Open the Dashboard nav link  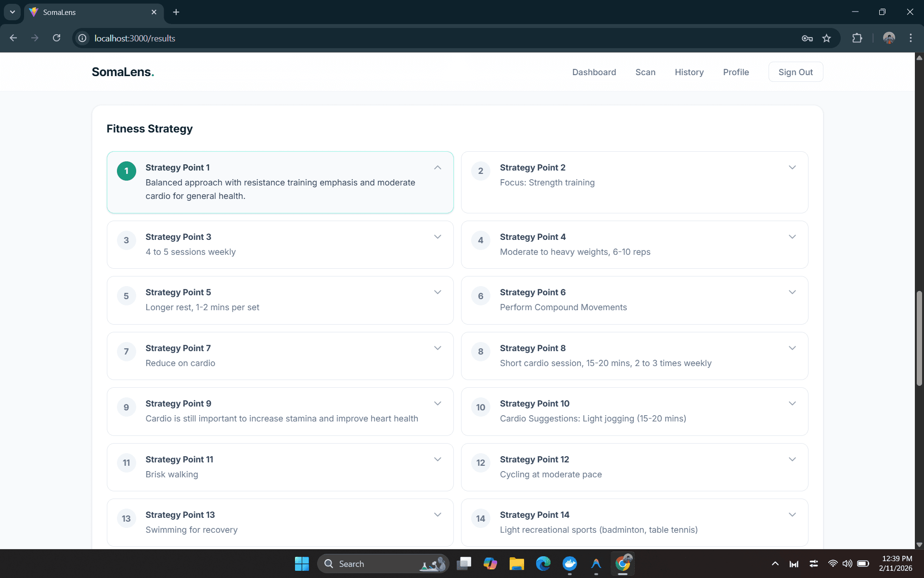pos(594,72)
